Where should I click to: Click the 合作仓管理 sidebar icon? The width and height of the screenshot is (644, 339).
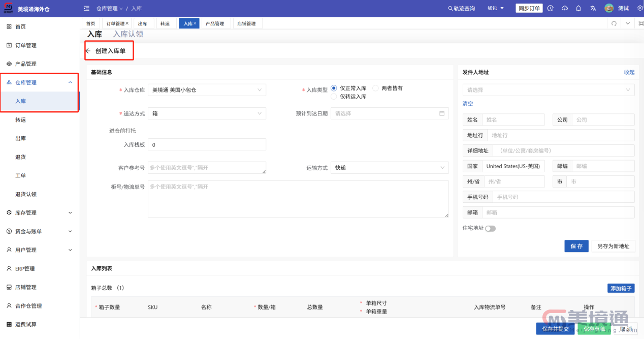tap(9, 306)
